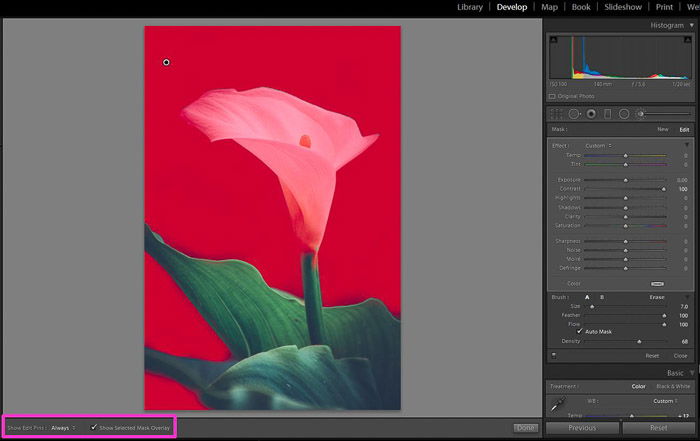The width and height of the screenshot is (700, 441).
Task: Click the Previous button
Action: [x=582, y=427]
